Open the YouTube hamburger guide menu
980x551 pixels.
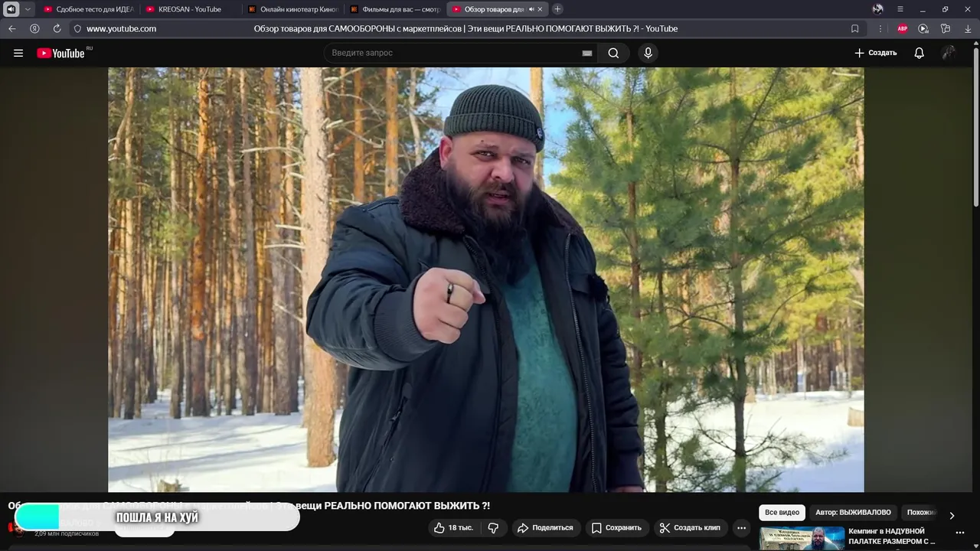pyautogui.click(x=18, y=53)
